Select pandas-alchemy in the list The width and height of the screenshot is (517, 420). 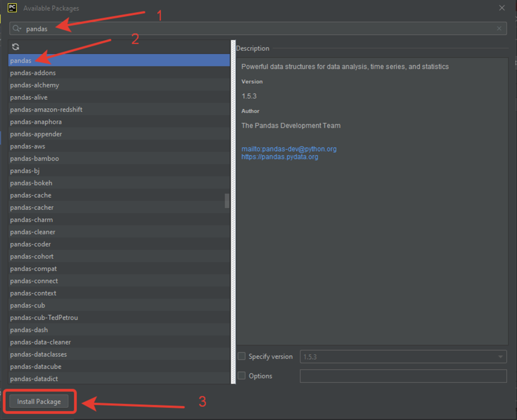click(x=119, y=85)
